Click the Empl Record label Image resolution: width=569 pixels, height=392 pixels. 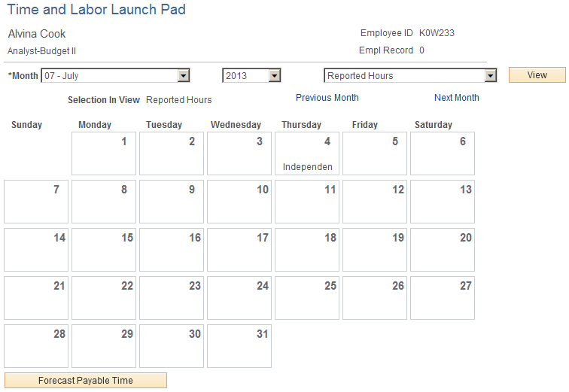(x=386, y=50)
